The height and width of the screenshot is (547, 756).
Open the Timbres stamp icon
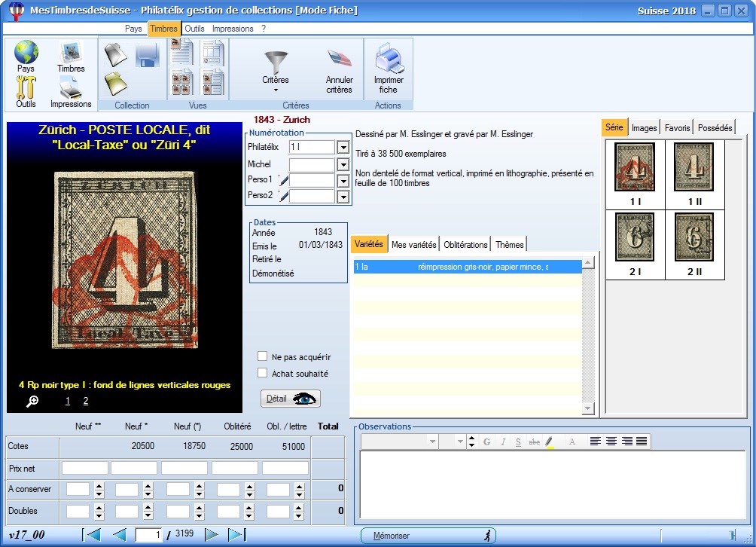[71, 52]
